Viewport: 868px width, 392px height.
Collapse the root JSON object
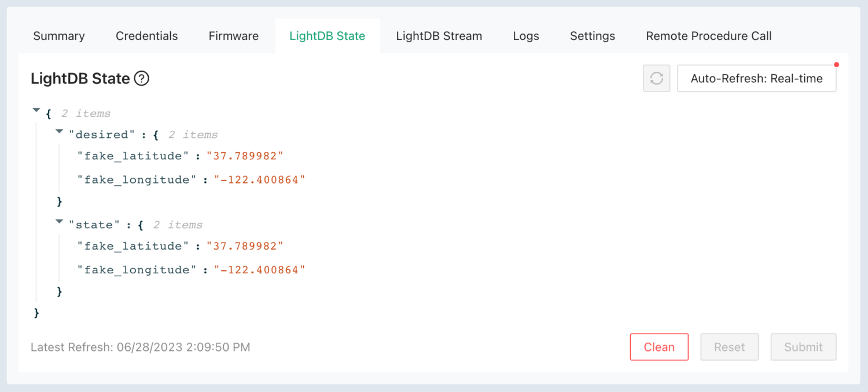pyautogui.click(x=36, y=109)
